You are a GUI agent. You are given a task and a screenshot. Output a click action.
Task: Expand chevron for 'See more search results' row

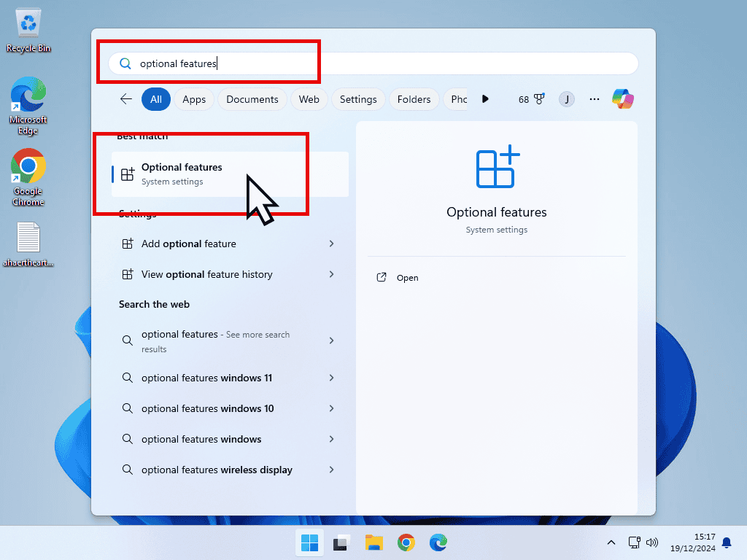[332, 341]
